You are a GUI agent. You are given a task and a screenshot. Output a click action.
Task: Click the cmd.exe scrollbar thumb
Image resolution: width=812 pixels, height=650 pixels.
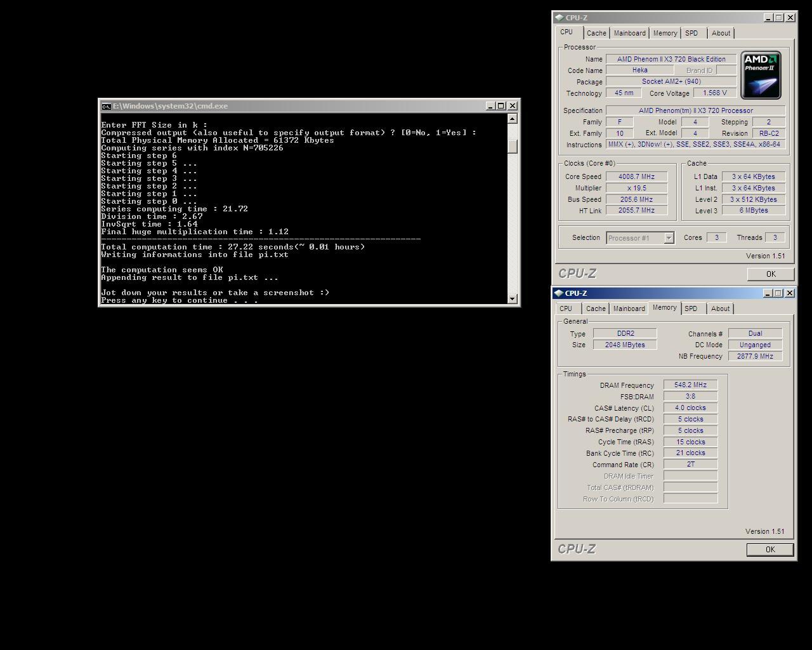tap(513, 146)
